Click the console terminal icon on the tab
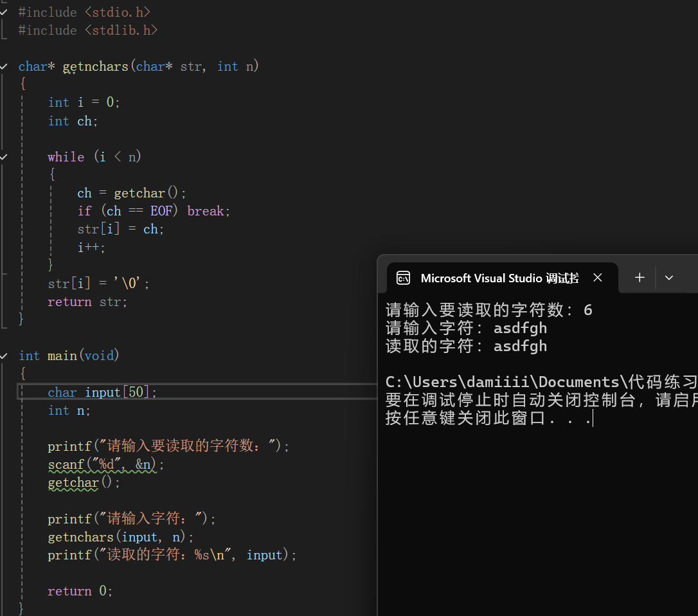Viewport: 698px width, 616px height. (403, 278)
